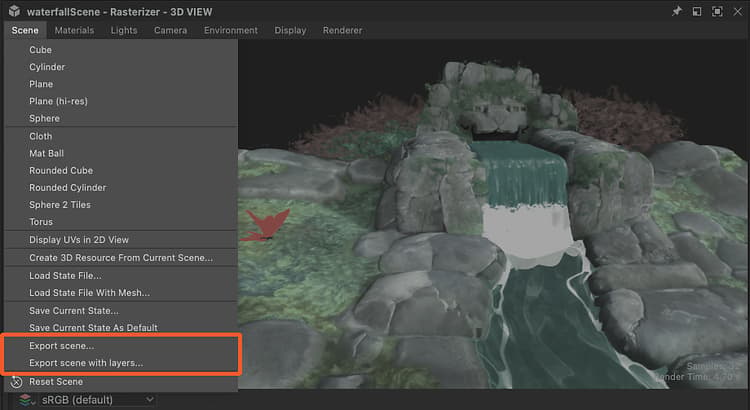This screenshot has width=750, height=410.
Task: Open the Lights menu
Action: pos(124,30)
